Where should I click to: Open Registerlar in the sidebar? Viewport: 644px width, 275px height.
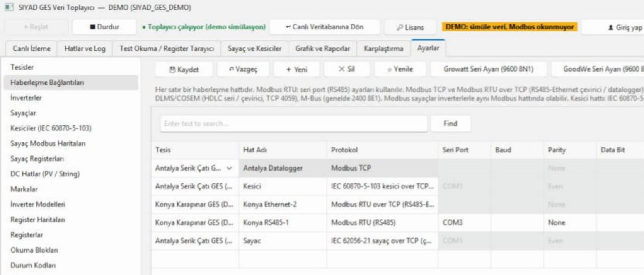tap(70, 235)
